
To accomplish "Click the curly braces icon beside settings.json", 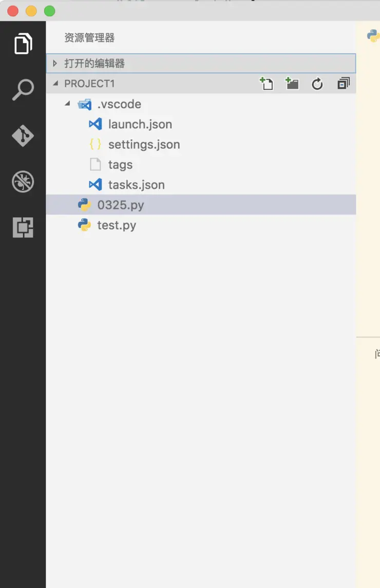I will [x=96, y=144].
